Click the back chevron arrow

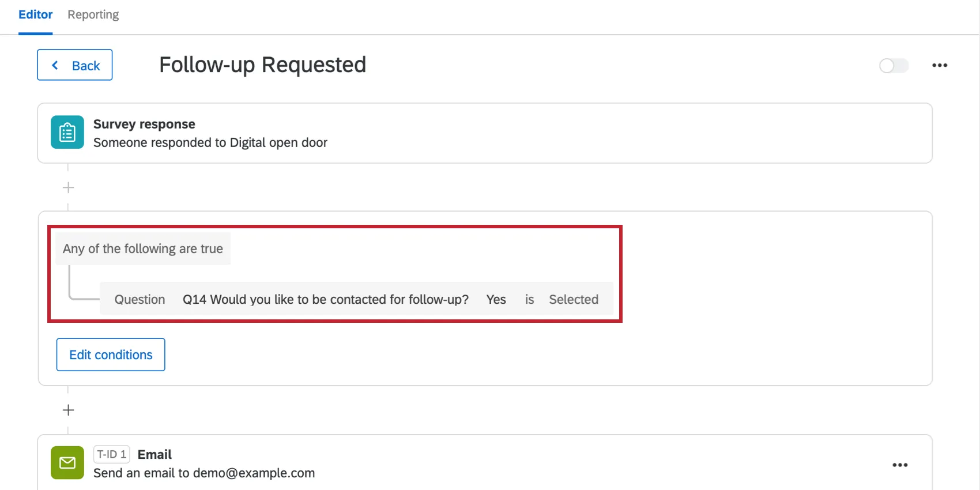pos(55,65)
